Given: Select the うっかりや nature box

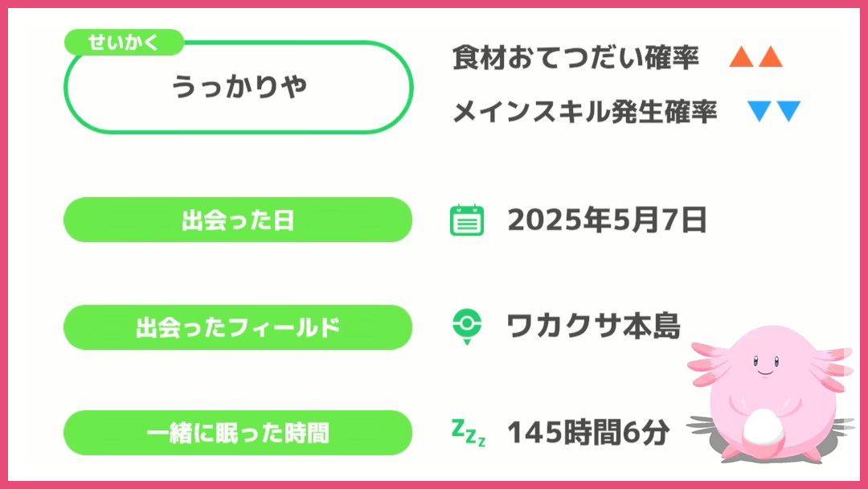Looking at the screenshot, I should coord(239,87).
